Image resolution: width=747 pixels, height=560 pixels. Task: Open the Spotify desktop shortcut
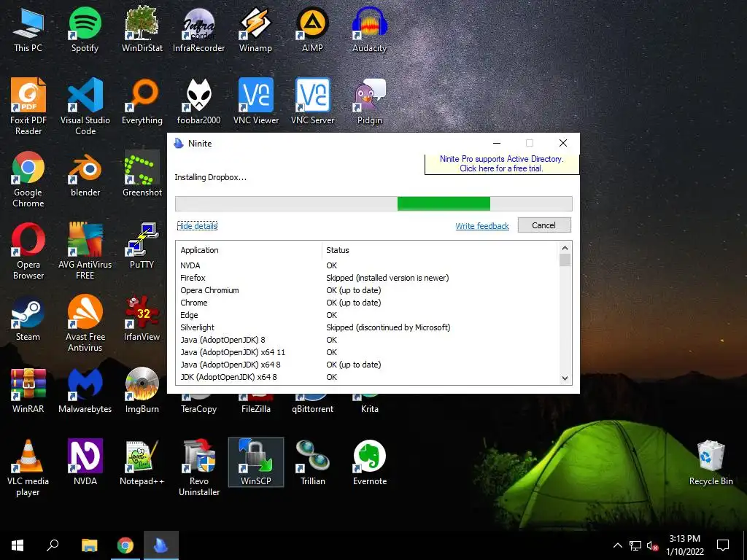tap(85, 29)
